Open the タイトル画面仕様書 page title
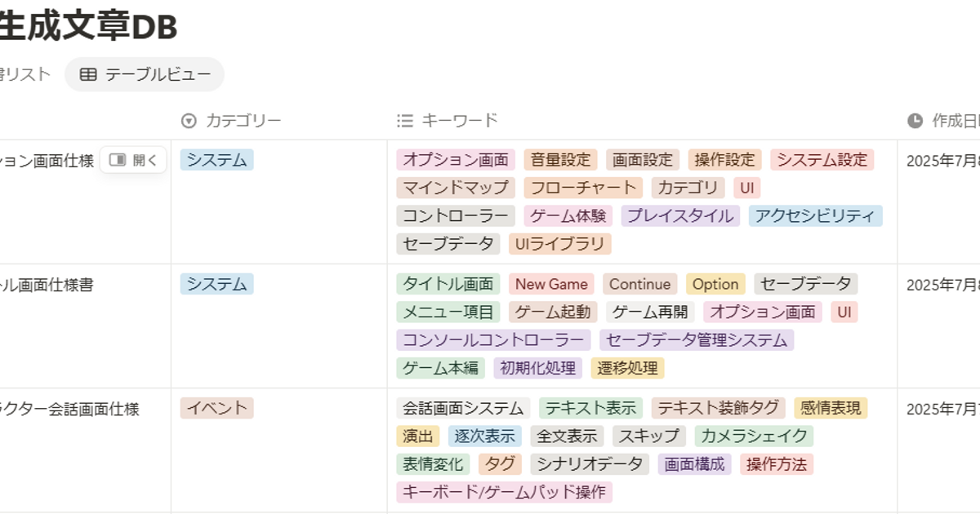This screenshot has height=514, width=980. pos(47,285)
